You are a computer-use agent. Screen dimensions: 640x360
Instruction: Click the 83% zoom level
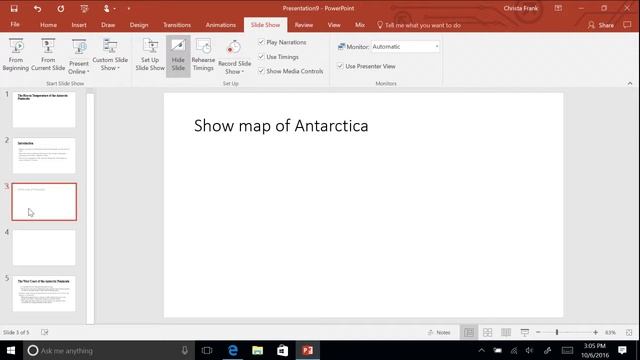(610, 333)
